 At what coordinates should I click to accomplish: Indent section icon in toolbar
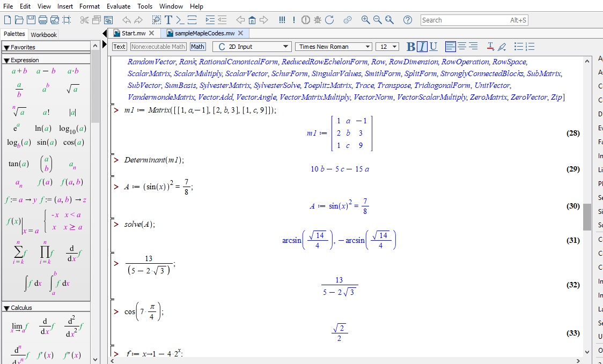[x=210, y=20]
